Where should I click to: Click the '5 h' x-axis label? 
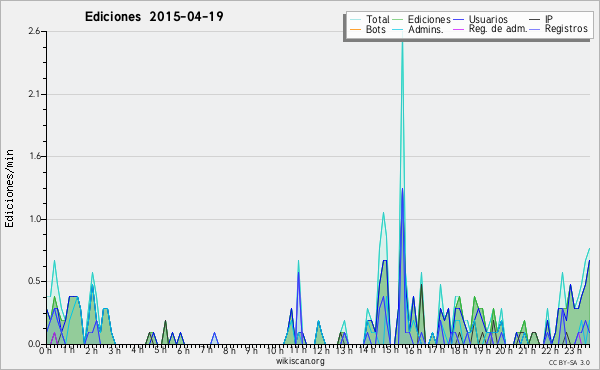click(160, 350)
